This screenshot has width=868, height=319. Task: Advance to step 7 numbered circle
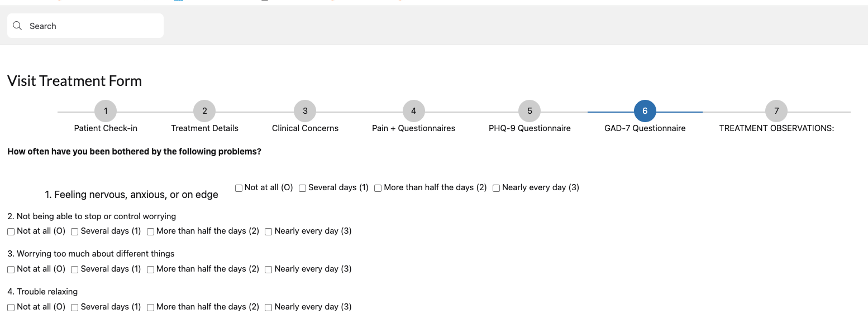(x=776, y=111)
